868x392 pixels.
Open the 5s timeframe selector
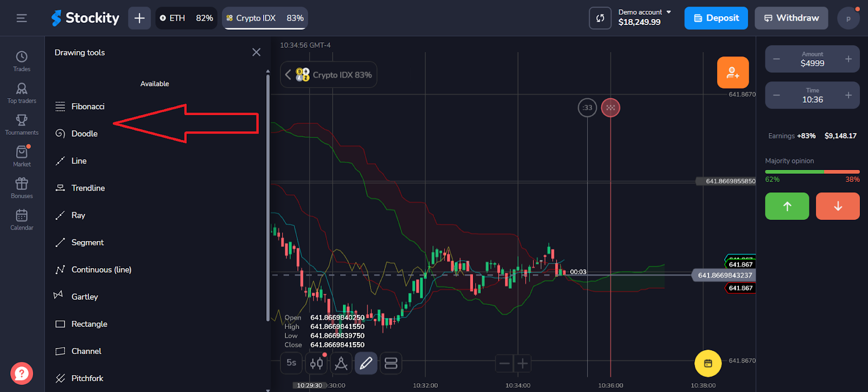click(x=291, y=363)
